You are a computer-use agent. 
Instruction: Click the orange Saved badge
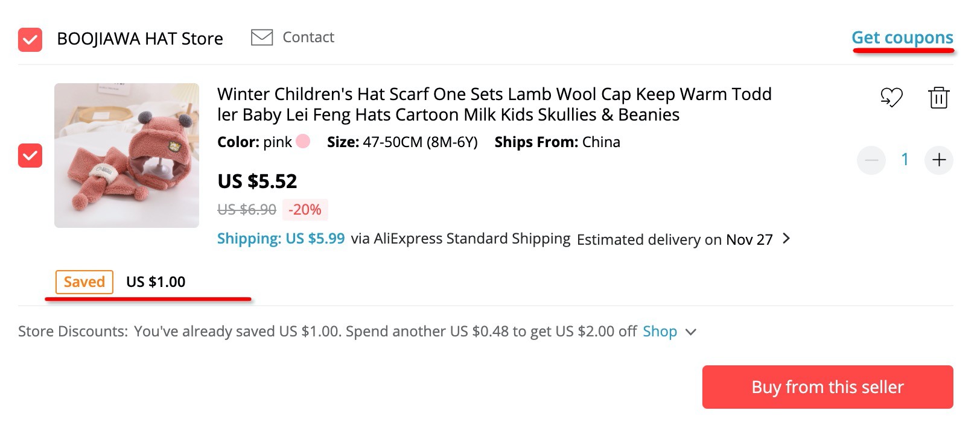[84, 282]
